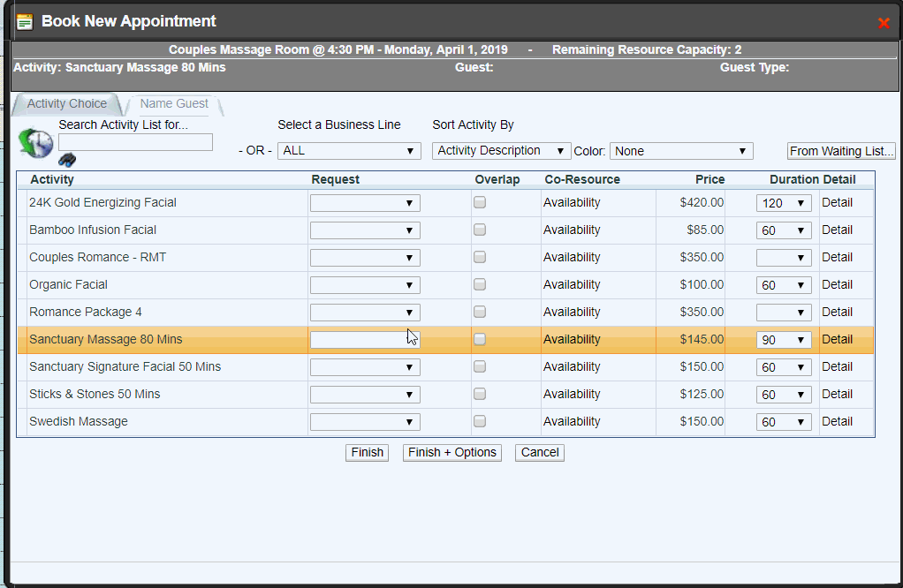The width and height of the screenshot is (903, 588).
Task: Open Detail link for Bamboo Infusion Facial
Action: pyautogui.click(x=837, y=230)
